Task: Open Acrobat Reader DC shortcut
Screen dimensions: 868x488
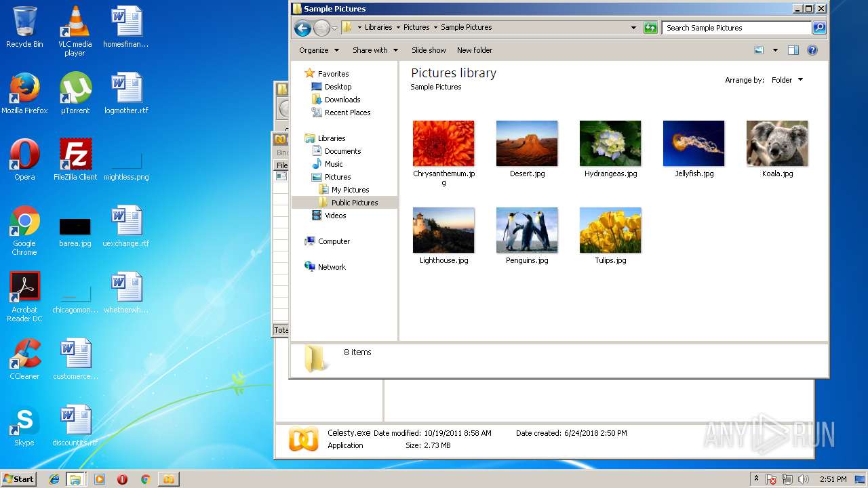Action: coord(24,297)
